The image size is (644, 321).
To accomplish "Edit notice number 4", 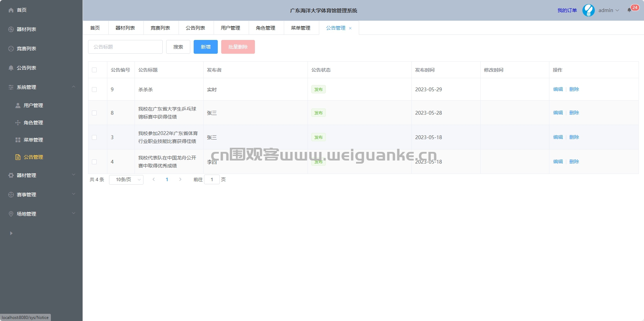I will click(x=558, y=162).
